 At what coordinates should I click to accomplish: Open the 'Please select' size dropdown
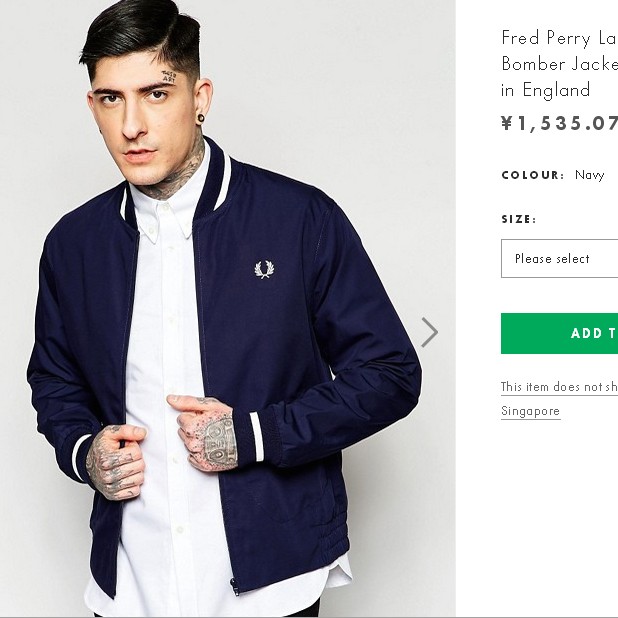click(x=559, y=258)
